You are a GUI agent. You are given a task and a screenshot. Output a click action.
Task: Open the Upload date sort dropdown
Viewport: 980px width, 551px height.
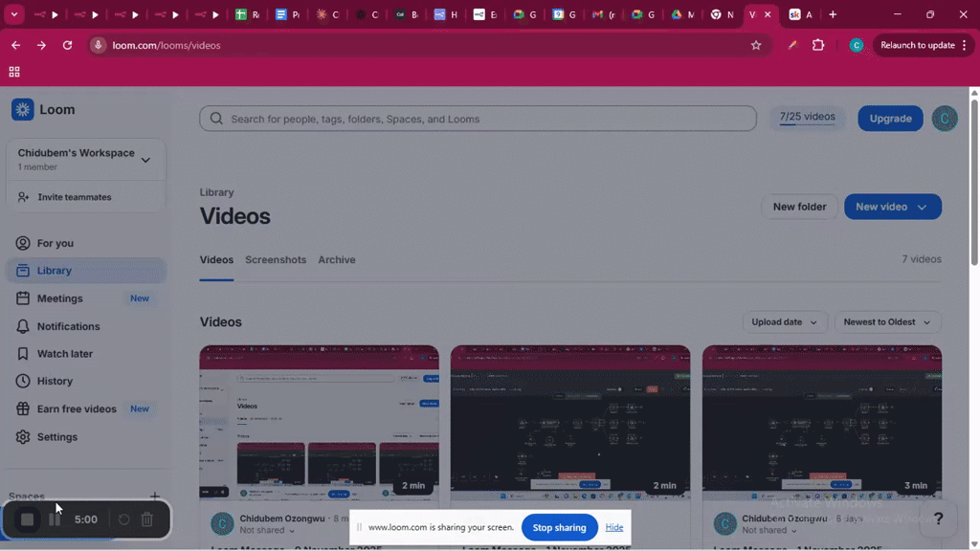[x=785, y=321]
